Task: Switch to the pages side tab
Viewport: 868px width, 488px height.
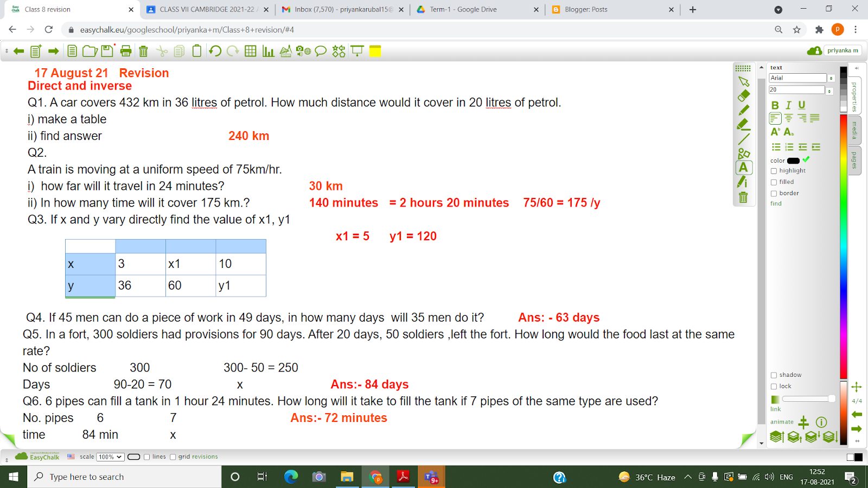Action: point(854,160)
